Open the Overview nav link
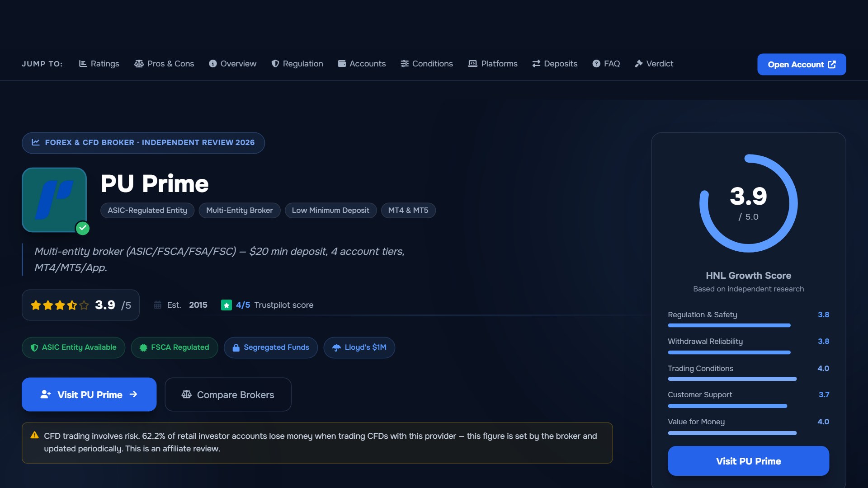868x488 pixels. [x=232, y=64]
